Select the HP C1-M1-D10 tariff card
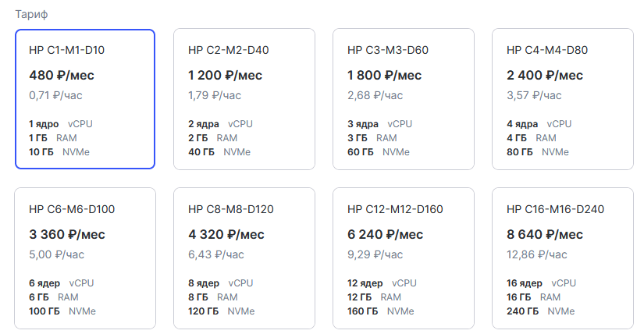 click(x=84, y=99)
